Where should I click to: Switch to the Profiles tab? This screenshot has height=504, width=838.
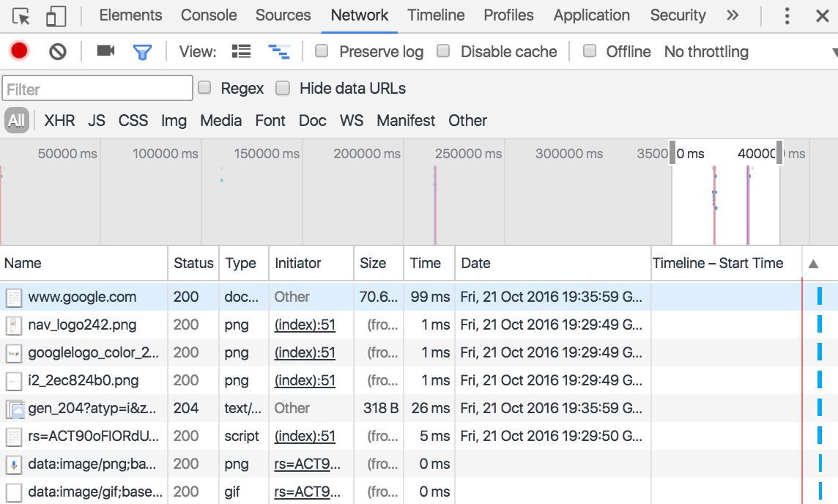coord(509,15)
